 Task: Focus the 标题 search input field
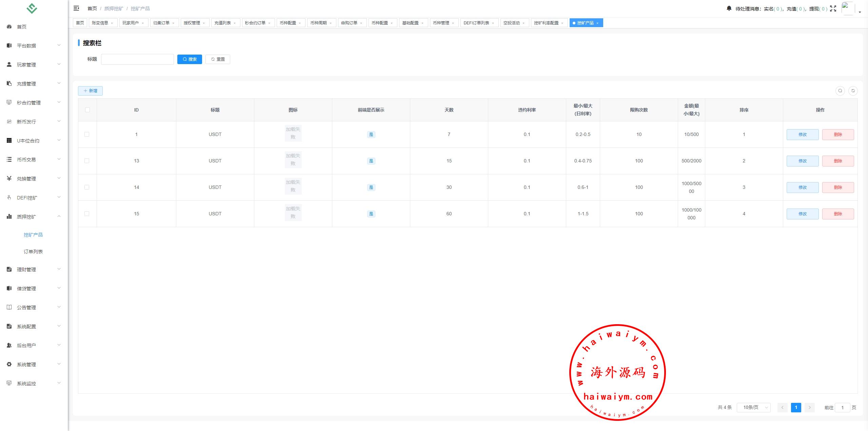[137, 59]
